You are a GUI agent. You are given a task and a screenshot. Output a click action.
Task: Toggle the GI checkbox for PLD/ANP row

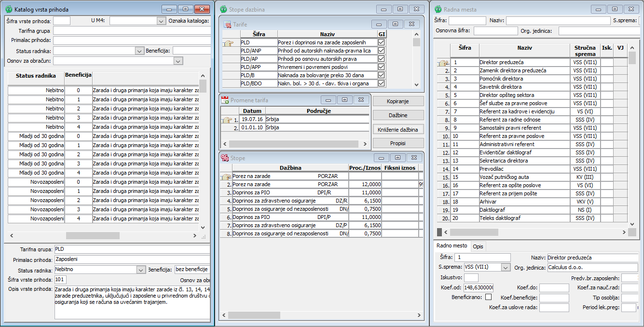click(382, 51)
